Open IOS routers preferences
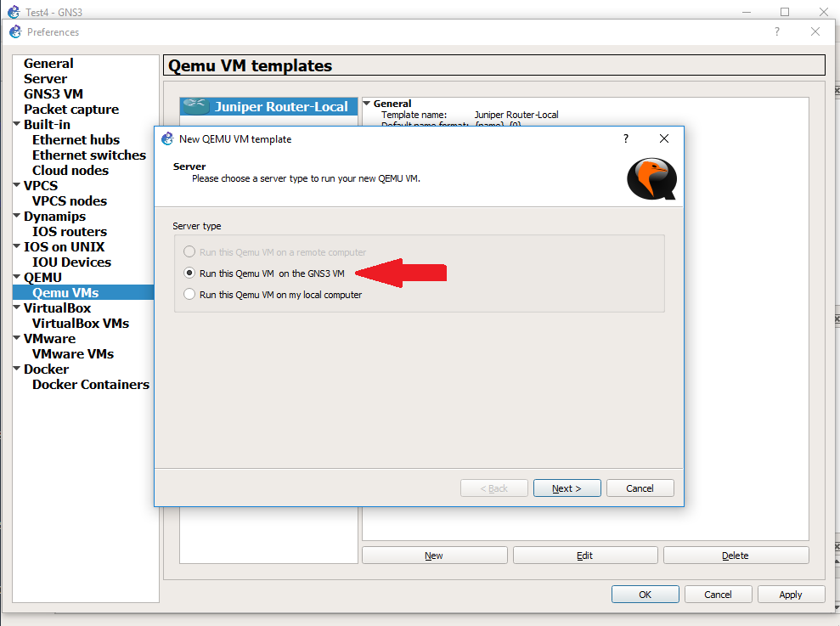 tap(69, 232)
